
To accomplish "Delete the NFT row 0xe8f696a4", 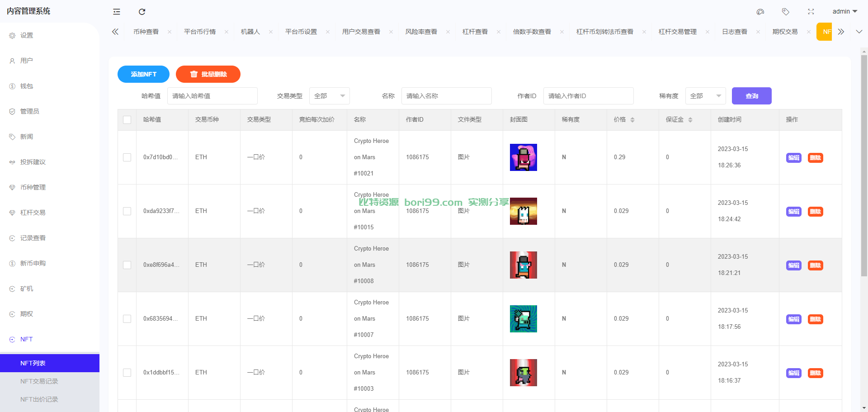I will coord(816,265).
